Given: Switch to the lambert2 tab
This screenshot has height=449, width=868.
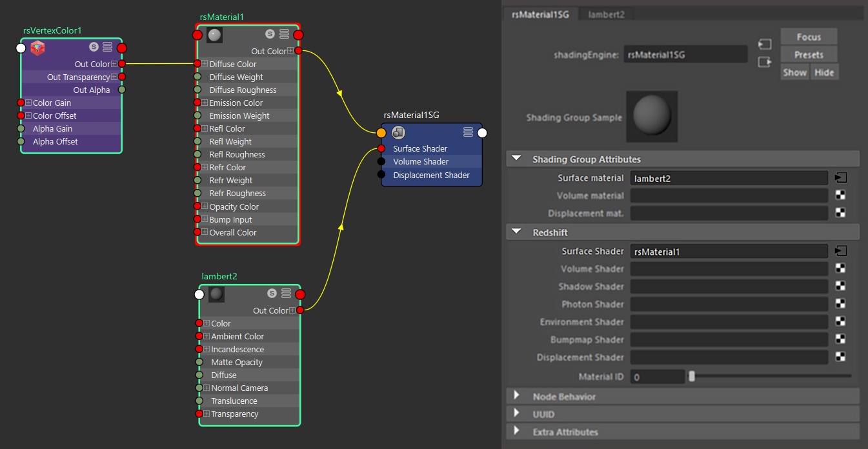Looking at the screenshot, I should [606, 14].
